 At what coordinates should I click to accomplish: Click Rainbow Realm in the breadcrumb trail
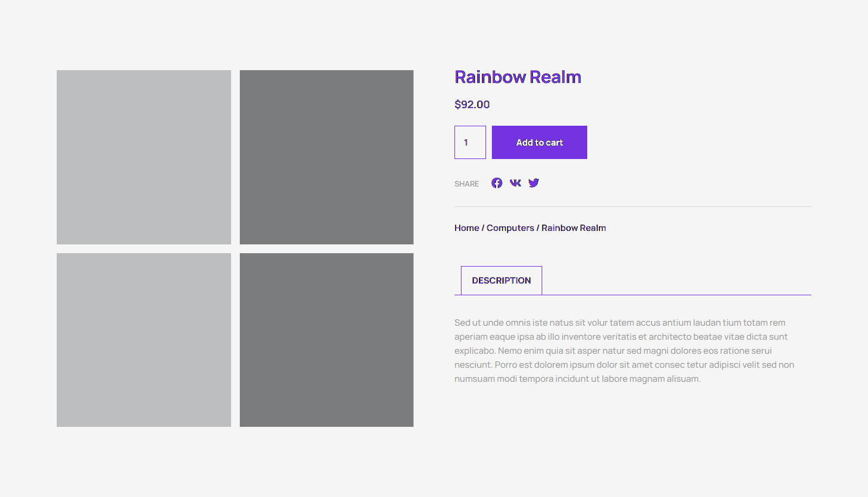573,228
